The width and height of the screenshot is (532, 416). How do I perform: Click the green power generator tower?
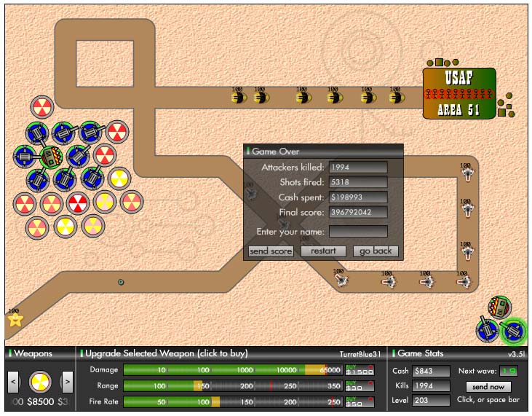(x=51, y=156)
